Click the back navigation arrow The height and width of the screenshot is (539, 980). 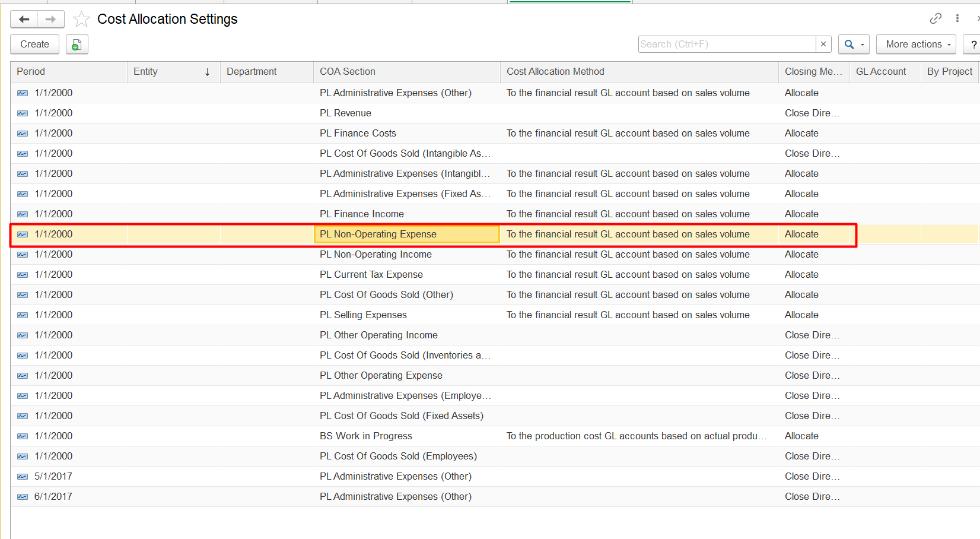pos(24,20)
